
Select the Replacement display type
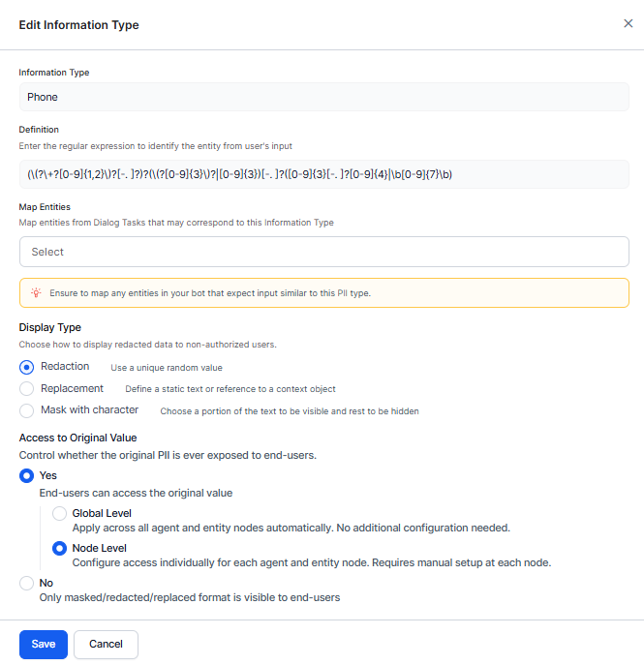[26, 388]
